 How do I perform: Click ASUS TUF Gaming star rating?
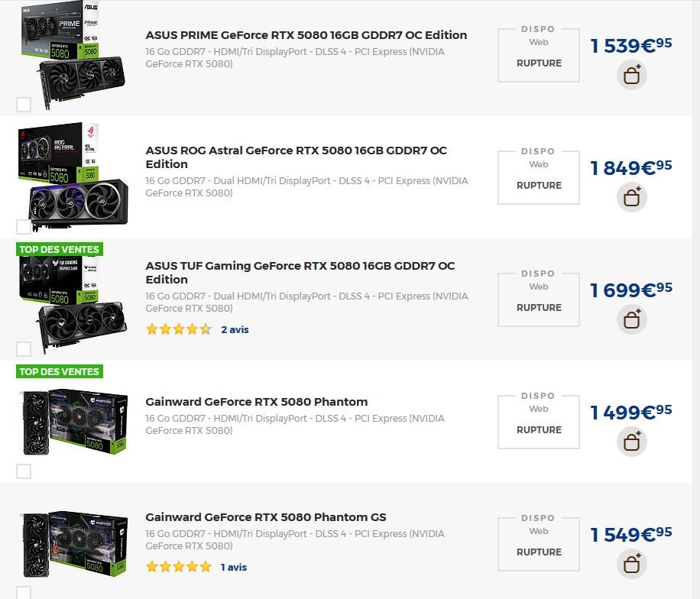[x=178, y=330]
